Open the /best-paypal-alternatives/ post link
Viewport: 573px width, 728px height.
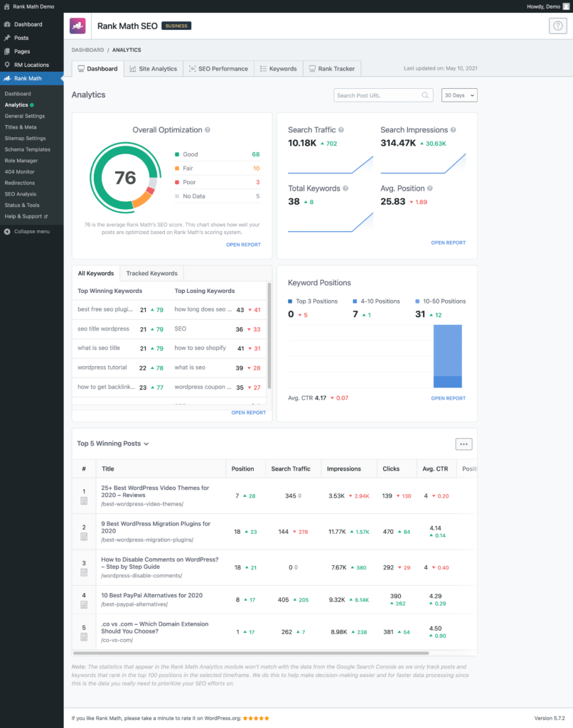[x=134, y=604]
